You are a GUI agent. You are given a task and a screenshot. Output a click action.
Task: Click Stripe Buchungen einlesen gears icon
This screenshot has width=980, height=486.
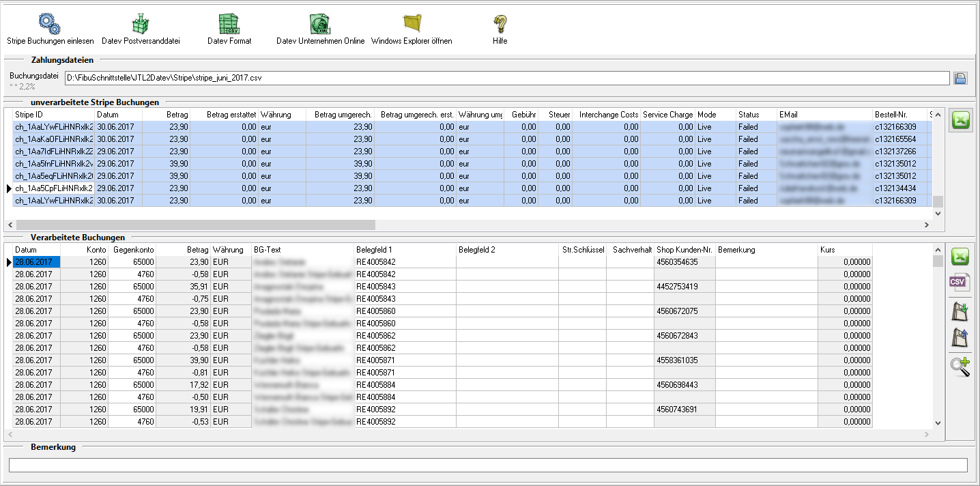coord(50,24)
